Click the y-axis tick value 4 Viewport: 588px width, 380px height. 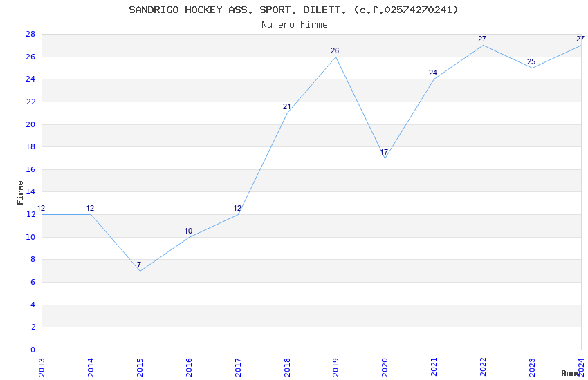[x=33, y=305]
